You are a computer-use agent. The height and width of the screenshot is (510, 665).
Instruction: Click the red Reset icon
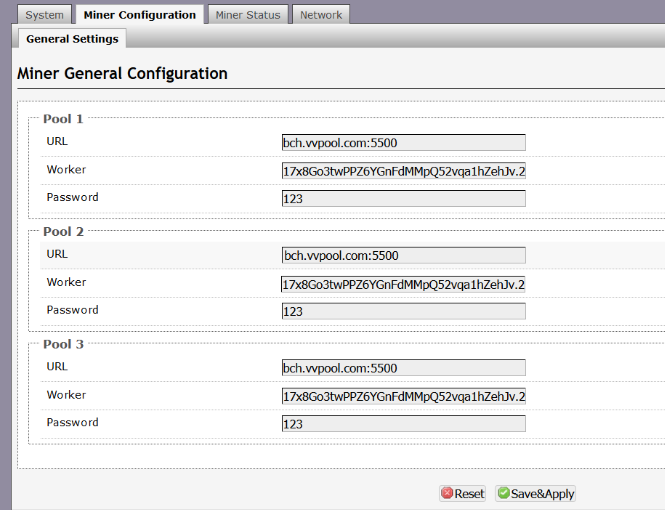point(447,493)
